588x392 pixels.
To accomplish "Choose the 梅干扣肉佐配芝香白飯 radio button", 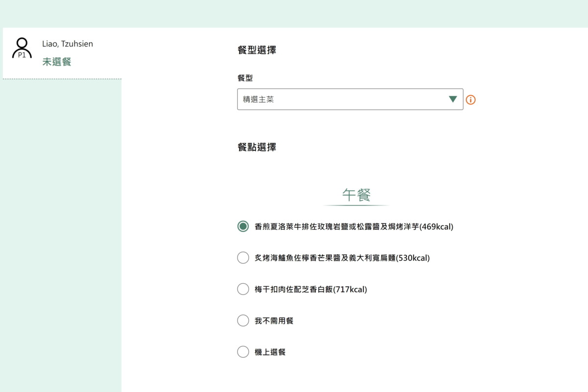I will pyautogui.click(x=243, y=289).
